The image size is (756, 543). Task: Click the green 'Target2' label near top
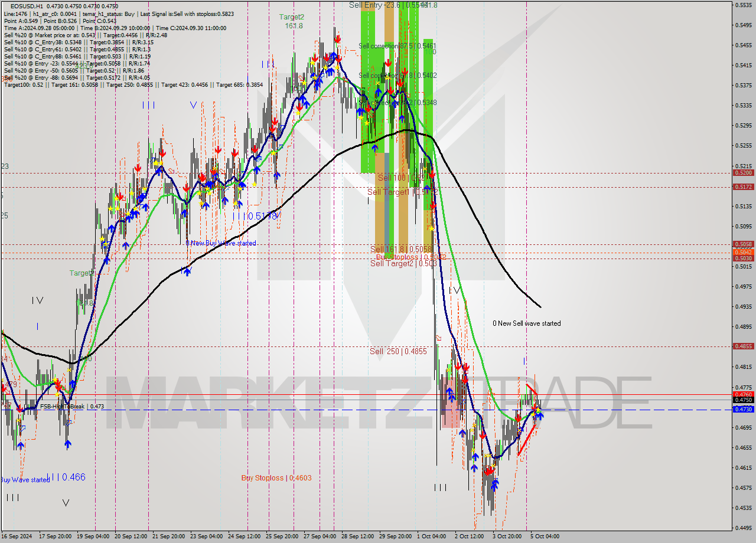click(x=292, y=17)
